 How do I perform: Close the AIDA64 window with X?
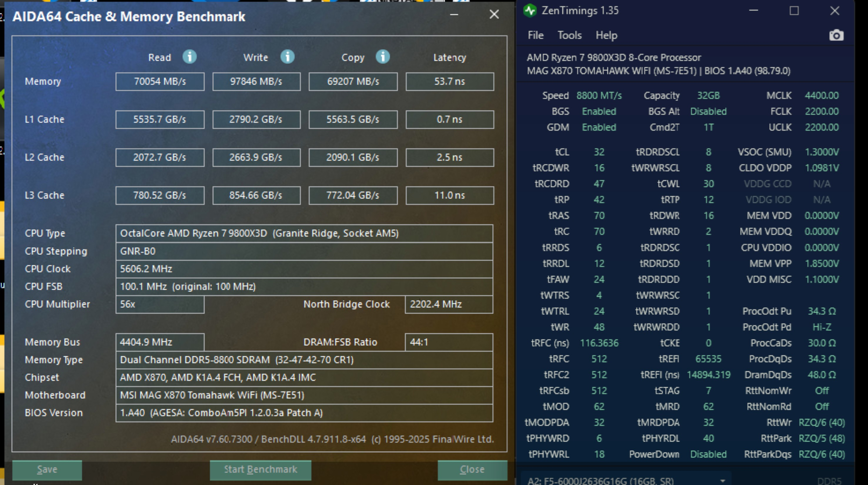494,14
